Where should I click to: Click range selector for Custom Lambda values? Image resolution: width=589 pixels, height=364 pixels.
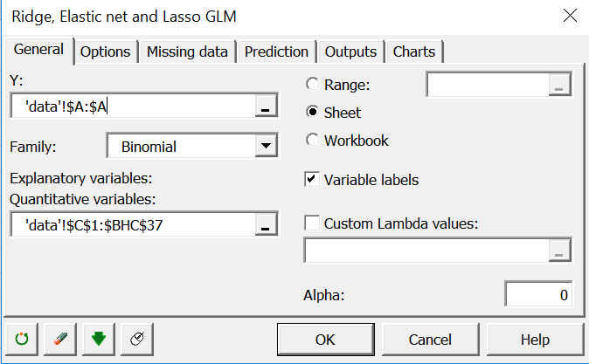(x=560, y=251)
